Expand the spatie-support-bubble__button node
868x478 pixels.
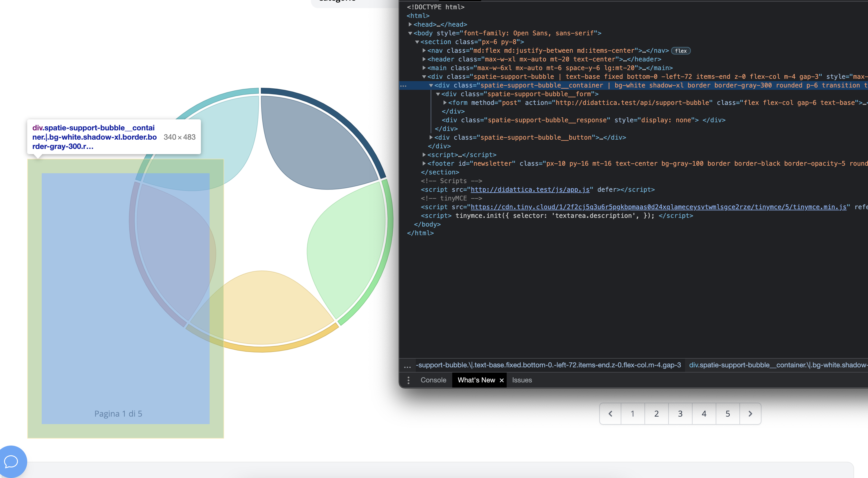[x=431, y=138]
